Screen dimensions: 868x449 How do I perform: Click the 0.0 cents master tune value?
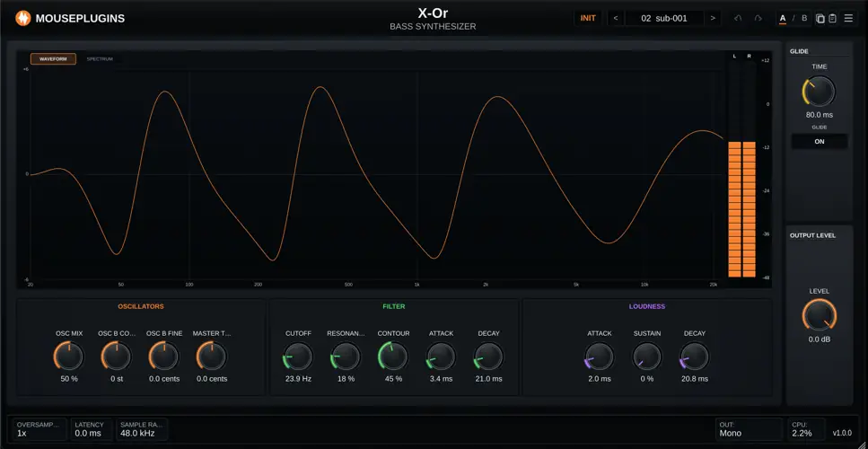point(212,379)
